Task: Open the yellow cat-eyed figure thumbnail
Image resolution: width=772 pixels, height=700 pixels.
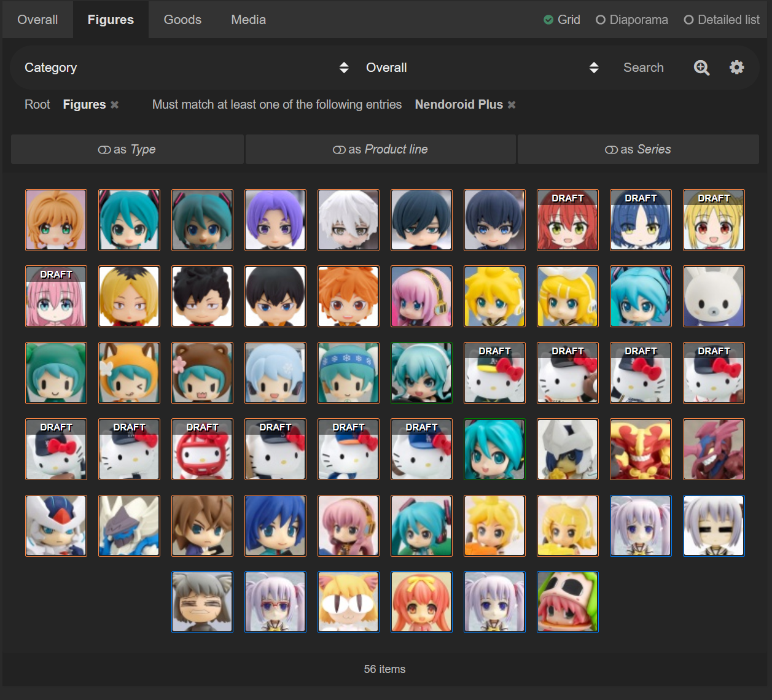Action: coord(348,602)
